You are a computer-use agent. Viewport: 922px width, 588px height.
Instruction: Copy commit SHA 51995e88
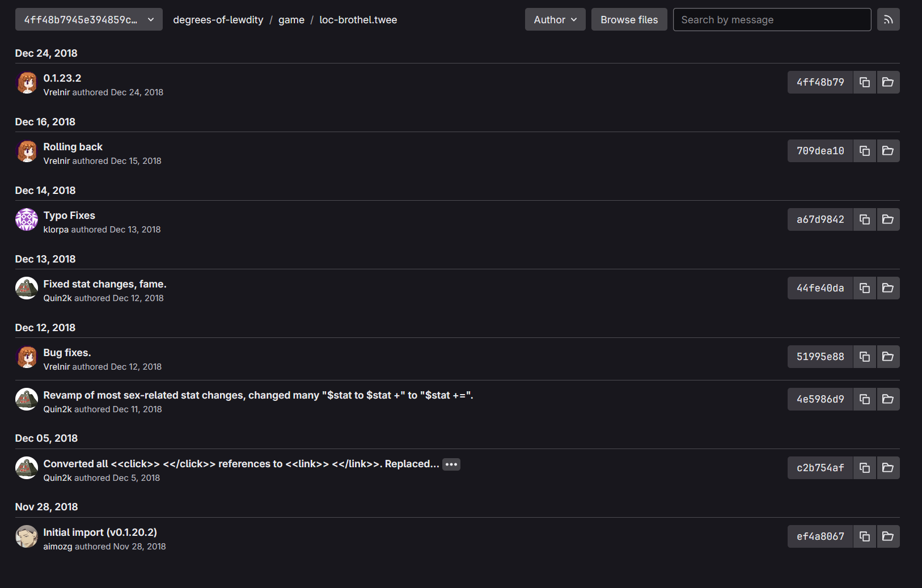click(x=864, y=357)
